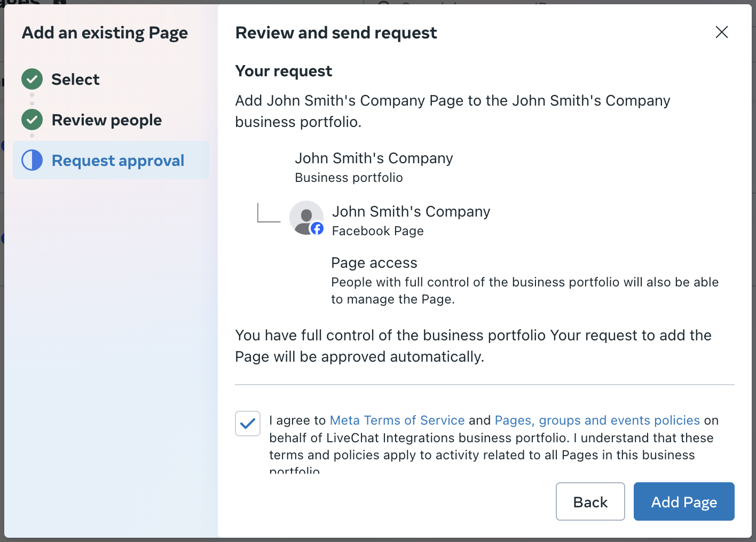
Task: Click the half-filled circle icon for Request approval
Action: point(32,160)
